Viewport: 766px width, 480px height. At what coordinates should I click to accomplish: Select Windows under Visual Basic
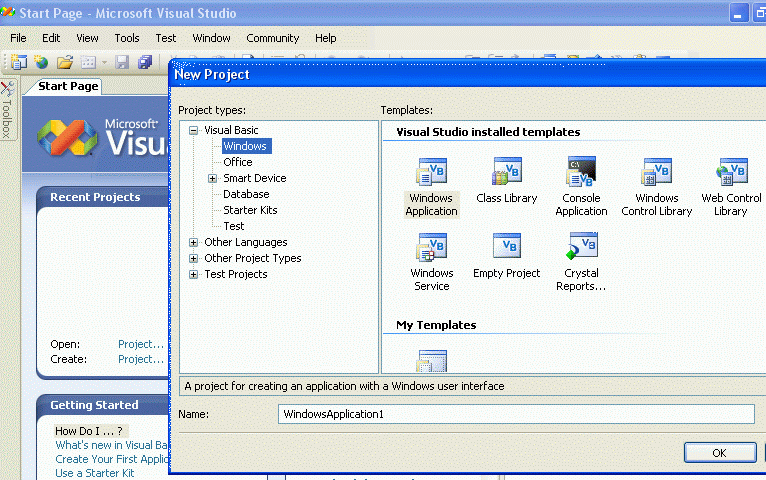coord(246,146)
